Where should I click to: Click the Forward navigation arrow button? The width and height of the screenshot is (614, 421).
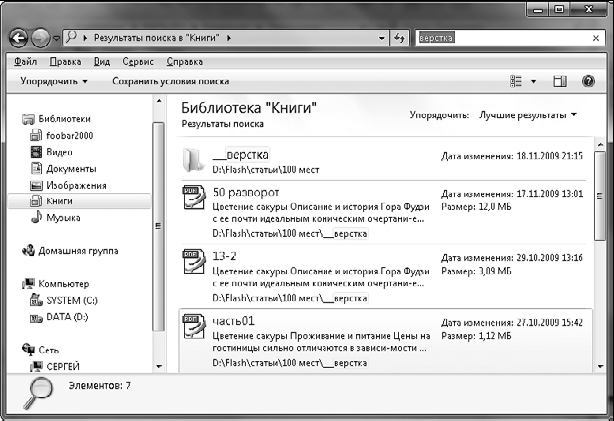[42, 38]
